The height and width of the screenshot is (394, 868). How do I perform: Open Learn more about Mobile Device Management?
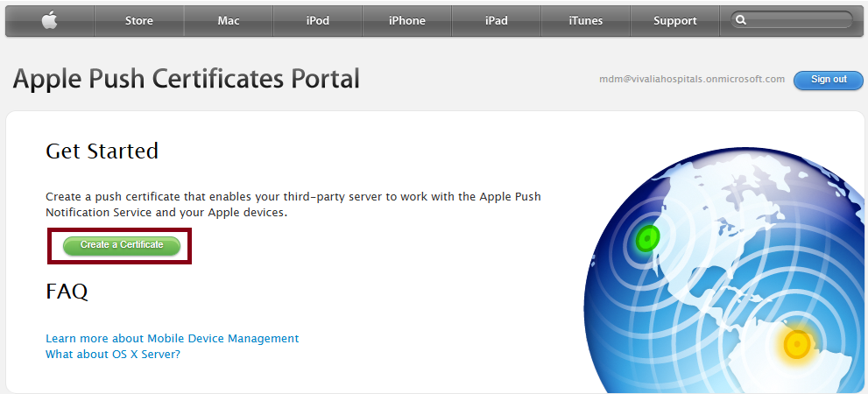pos(173,338)
